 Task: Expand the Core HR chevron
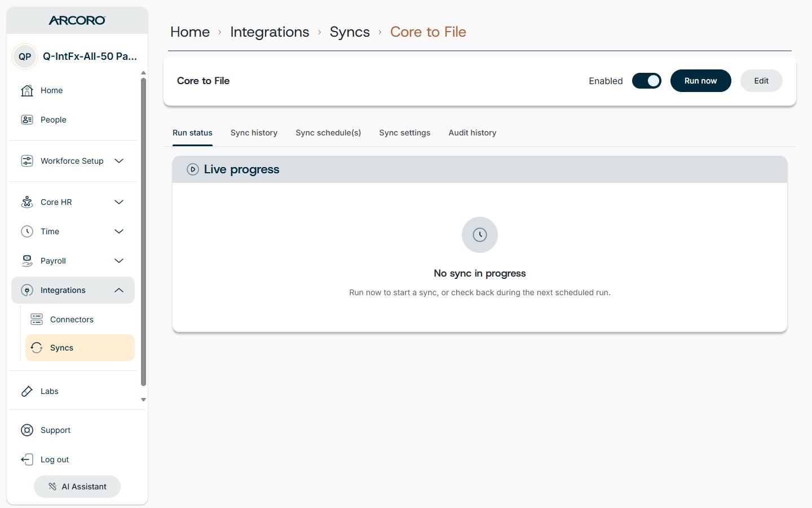(119, 202)
